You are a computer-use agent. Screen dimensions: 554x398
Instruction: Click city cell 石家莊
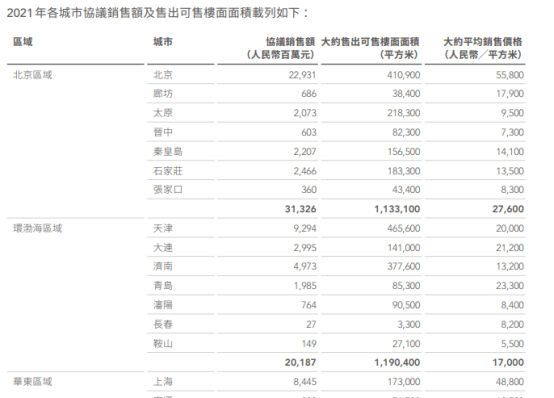pyautogui.click(x=168, y=171)
